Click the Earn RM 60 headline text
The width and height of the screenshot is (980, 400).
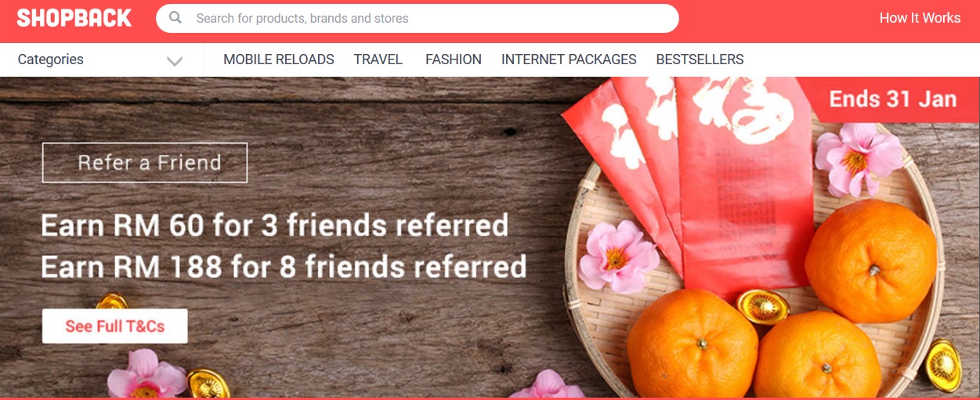tap(275, 225)
